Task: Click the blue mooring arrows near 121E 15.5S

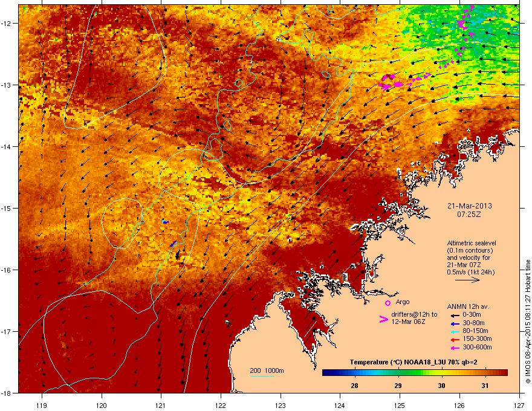Action: 174,244
